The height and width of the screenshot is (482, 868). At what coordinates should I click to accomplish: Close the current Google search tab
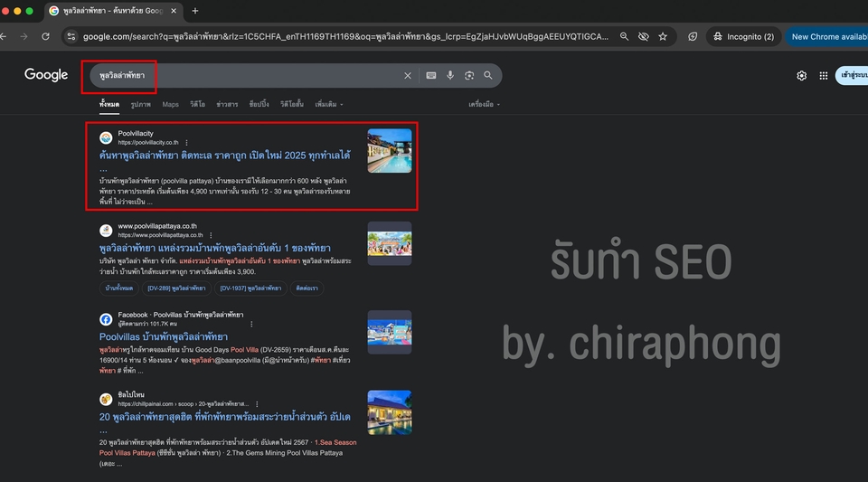[x=174, y=11]
